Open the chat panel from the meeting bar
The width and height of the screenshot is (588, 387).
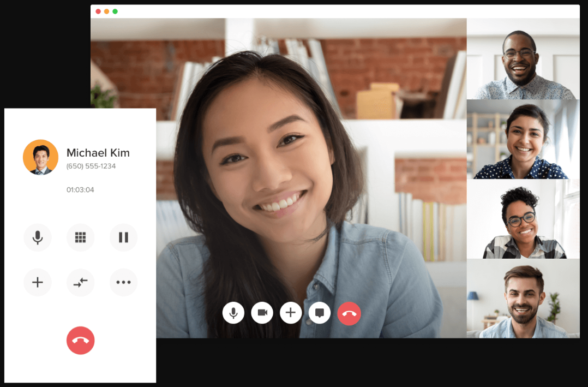click(x=320, y=313)
